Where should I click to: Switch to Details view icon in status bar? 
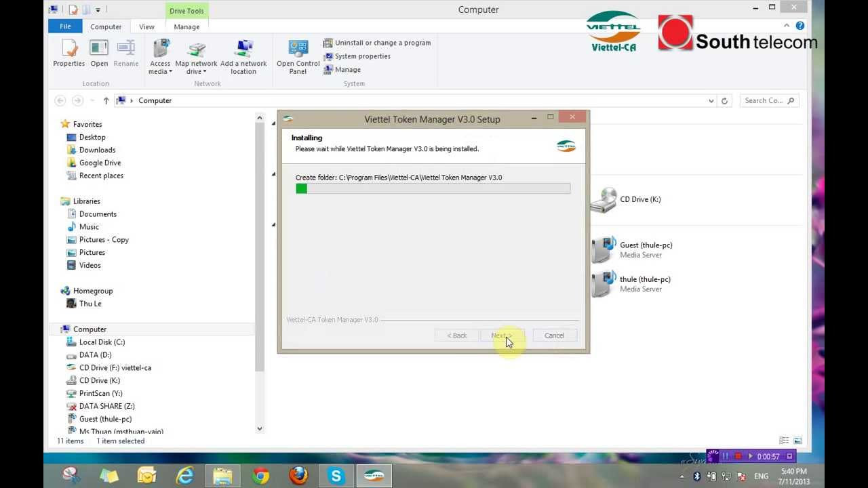pyautogui.click(x=785, y=441)
